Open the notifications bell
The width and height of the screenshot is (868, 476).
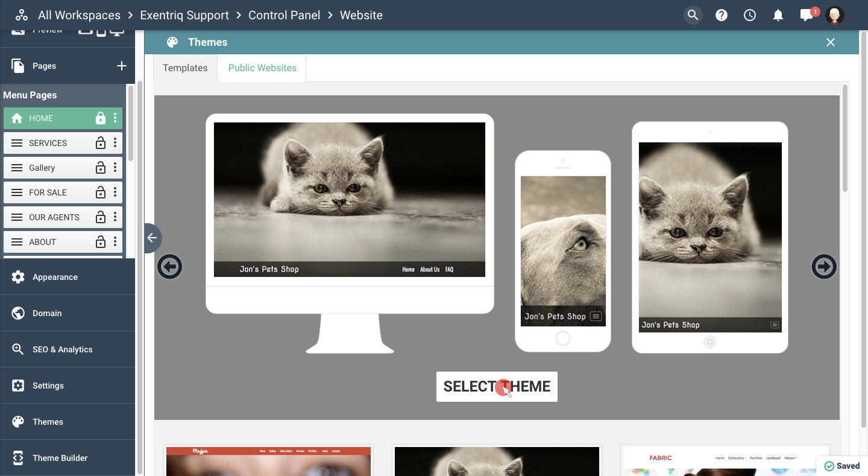click(x=778, y=16)
